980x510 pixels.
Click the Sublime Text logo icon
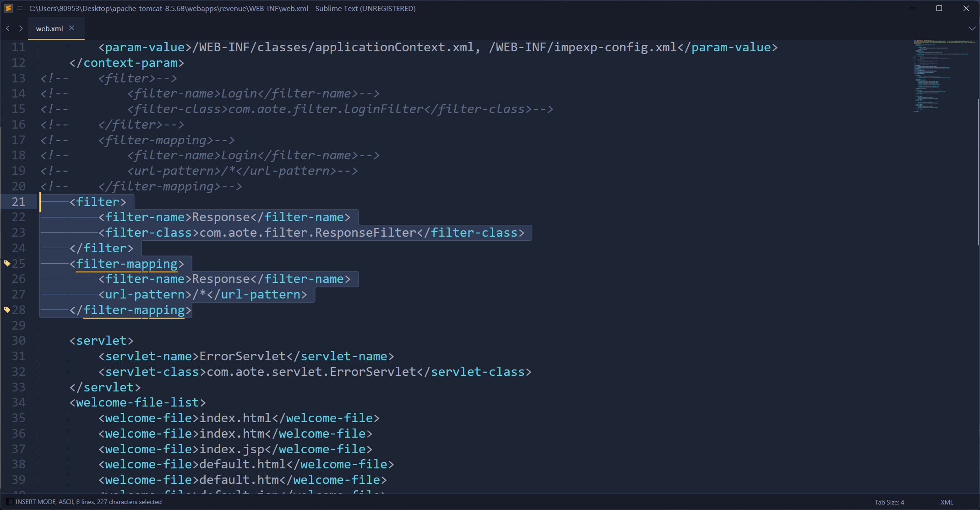[x=8, y=8]
